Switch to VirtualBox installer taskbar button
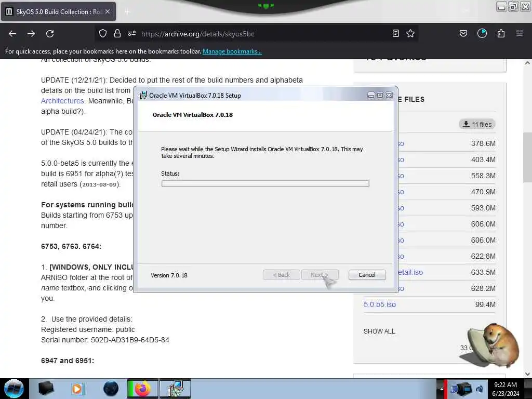Screen dimensions: 532x399 coord(175,389)
